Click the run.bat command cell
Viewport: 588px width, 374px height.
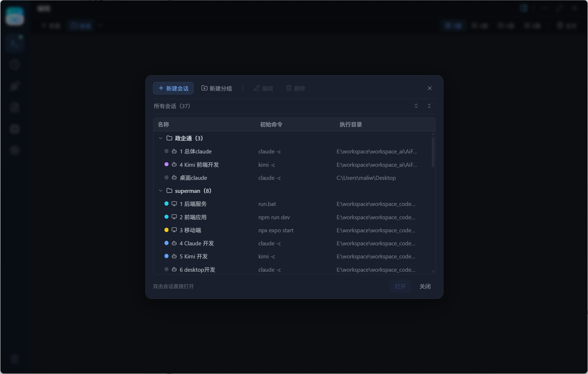(267, 204)
